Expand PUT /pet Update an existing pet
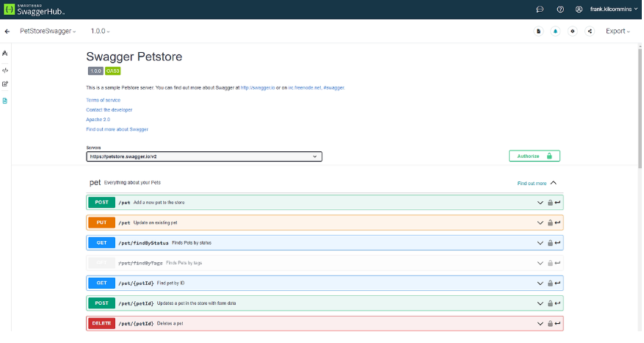Image resolution: width=644 pixels, height=343 pixels. pos(325,223)
